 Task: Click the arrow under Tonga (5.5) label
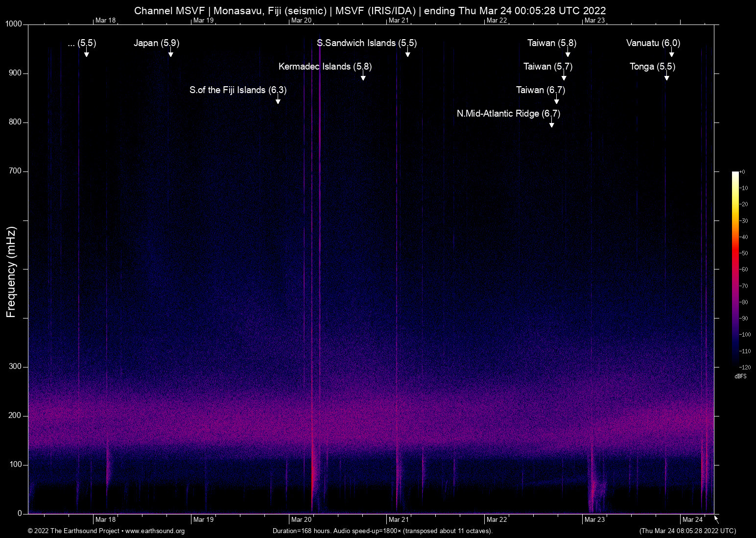coord(666,76)
